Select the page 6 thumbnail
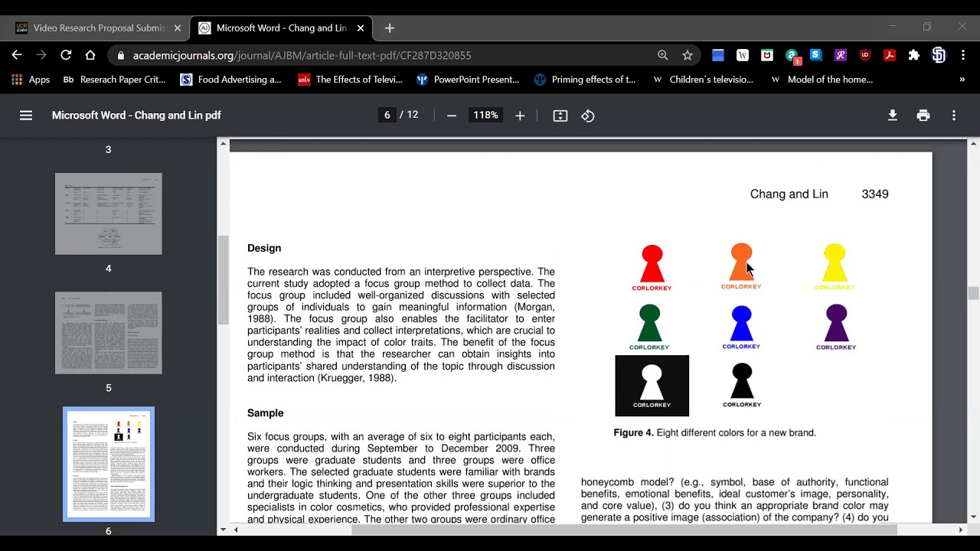The height and width of the screenshot is (551, 980). 109,464
